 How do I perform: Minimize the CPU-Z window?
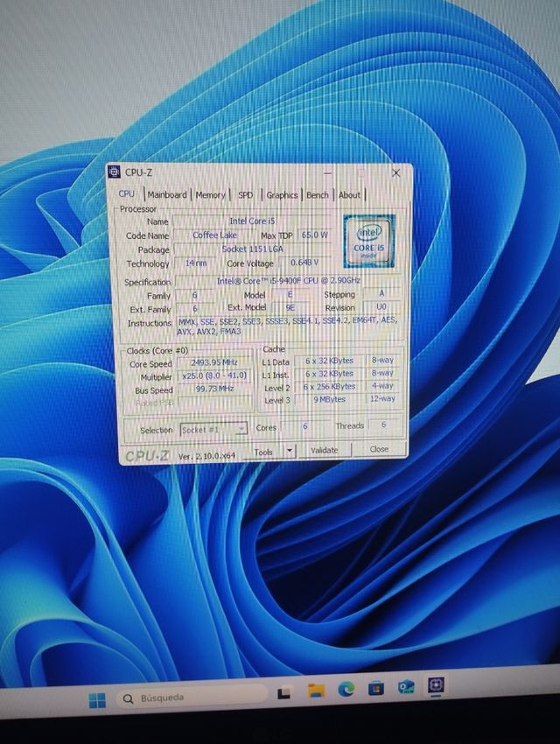327,173
